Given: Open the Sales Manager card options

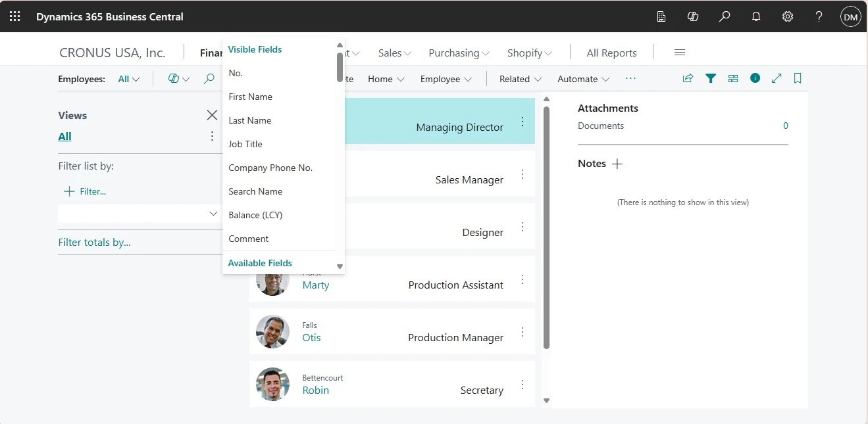Looking at the screenshot, I should [523, 174].
